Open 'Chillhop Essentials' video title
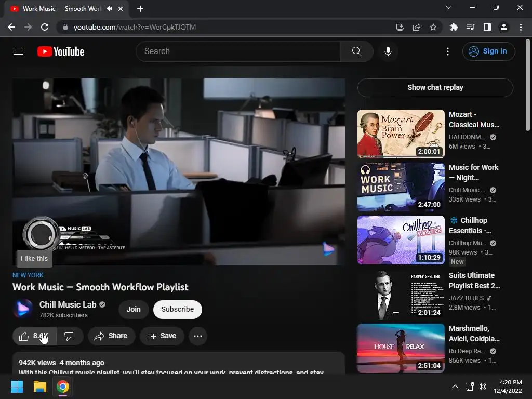532x399 pixels. pos(470,225)
